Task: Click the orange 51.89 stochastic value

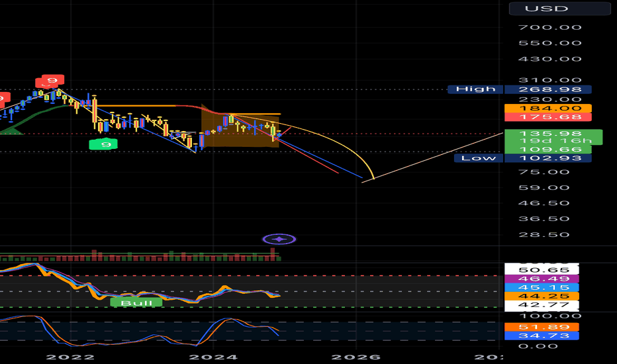Action: 542,327
